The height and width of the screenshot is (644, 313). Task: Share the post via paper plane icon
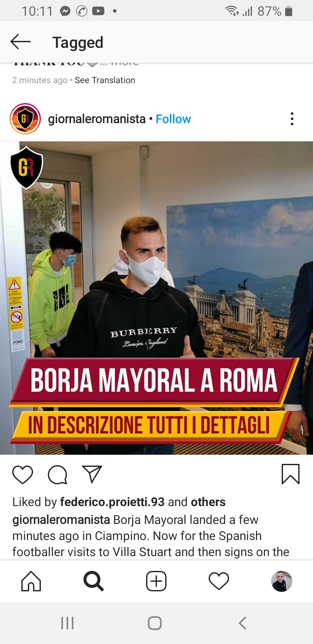point(92,474)
